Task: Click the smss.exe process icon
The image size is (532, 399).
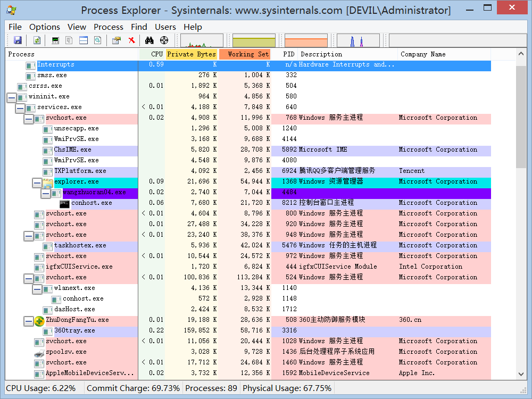Action: [31, 76]
